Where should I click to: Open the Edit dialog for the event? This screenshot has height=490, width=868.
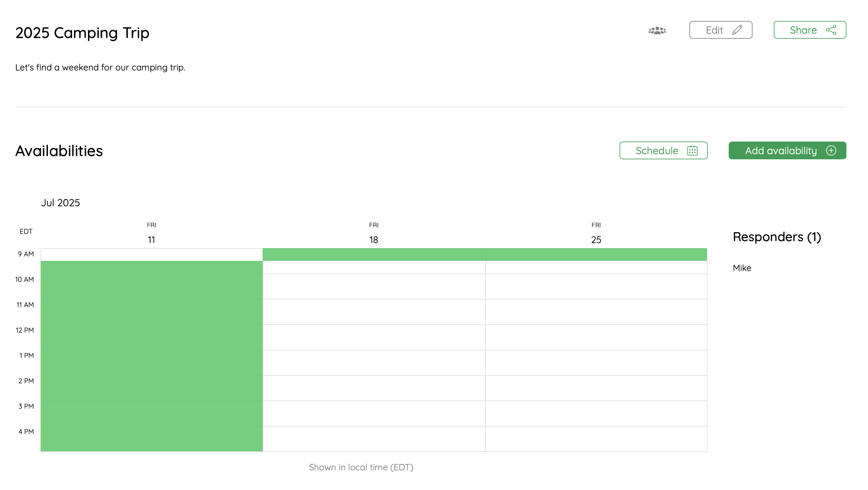click(x=721, y=30)
